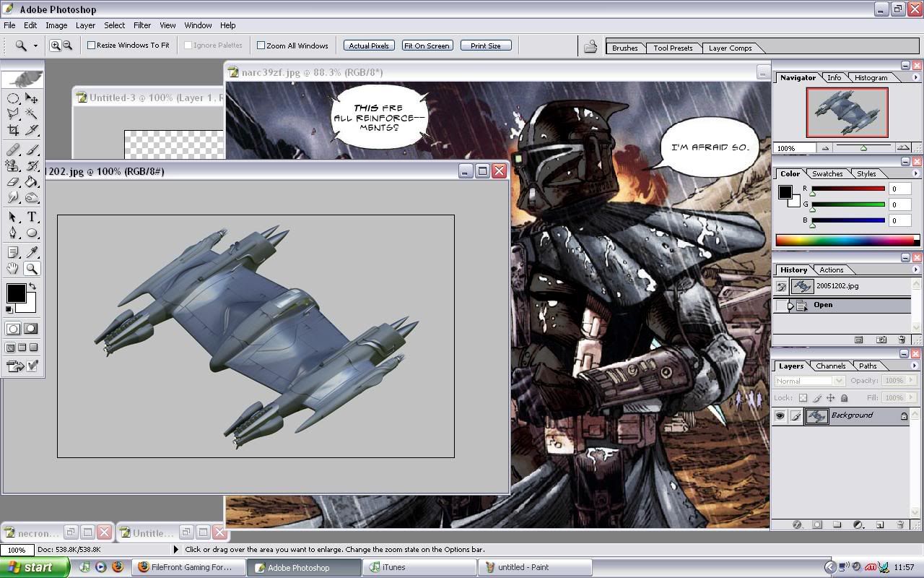
Task: Select the Brush tool
Action: pyautogui.click(x=32, y=150)
